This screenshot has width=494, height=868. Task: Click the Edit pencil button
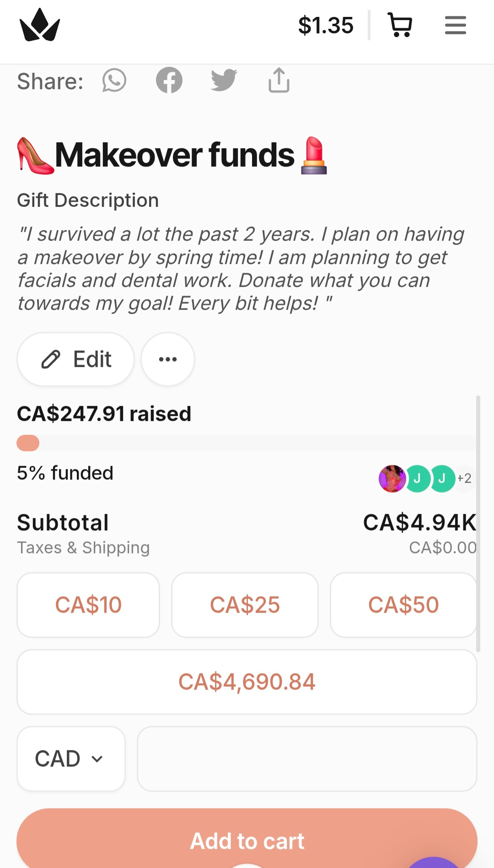pyautogui.click(x=76, y=359)
